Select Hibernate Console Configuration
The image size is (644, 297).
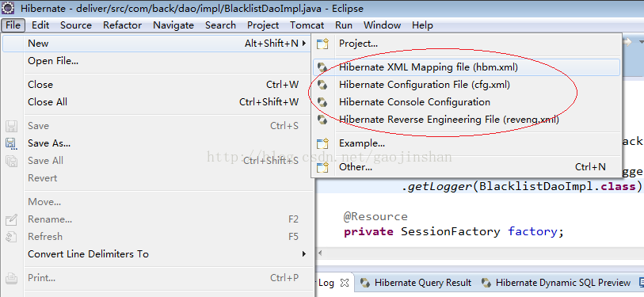click(466, 102)
